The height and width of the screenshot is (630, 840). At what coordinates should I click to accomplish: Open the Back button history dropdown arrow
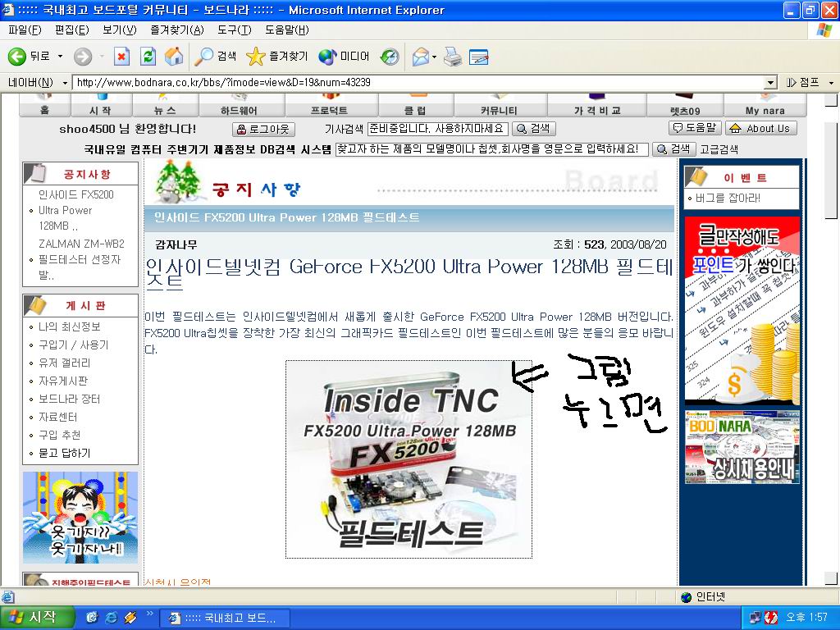(60, 57)
